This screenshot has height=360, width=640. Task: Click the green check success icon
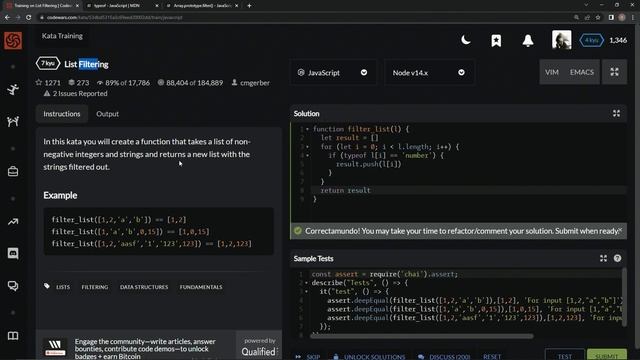[298, 231]
